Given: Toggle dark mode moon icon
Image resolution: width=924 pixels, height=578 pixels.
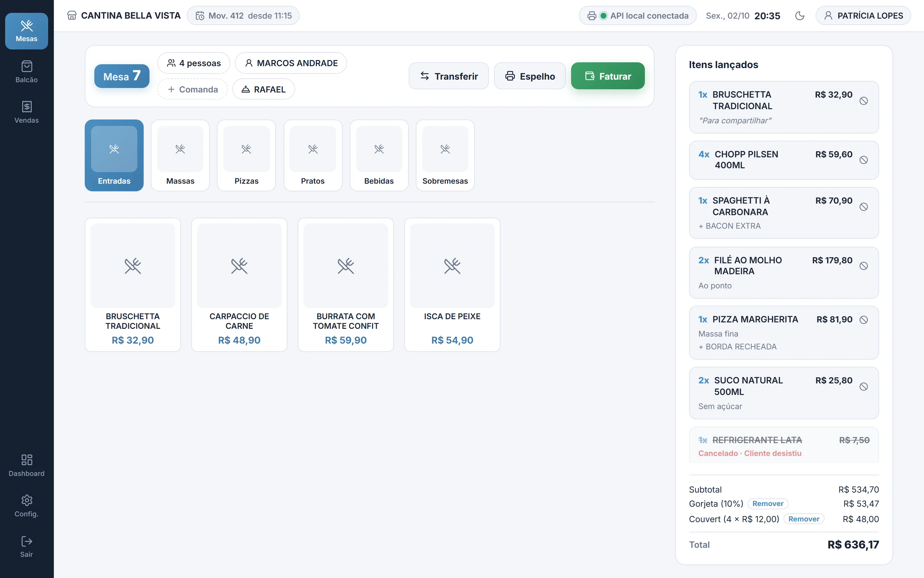Looking at the screenshot, I should [800, 16].
